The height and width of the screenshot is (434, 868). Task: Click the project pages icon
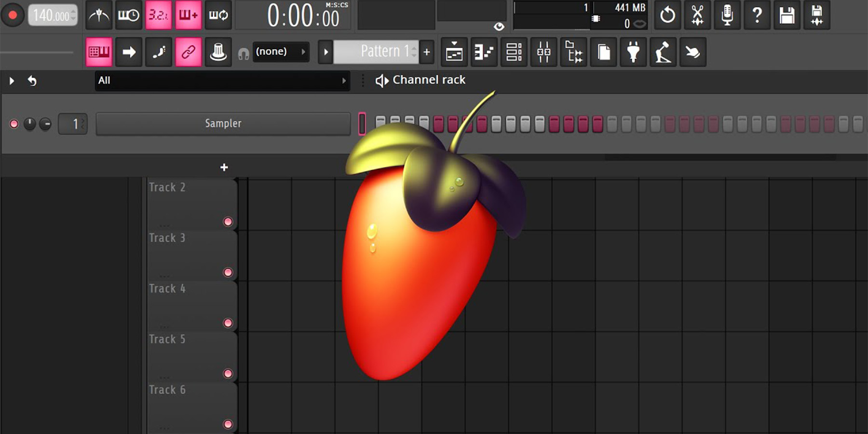(x=603, y=52)
